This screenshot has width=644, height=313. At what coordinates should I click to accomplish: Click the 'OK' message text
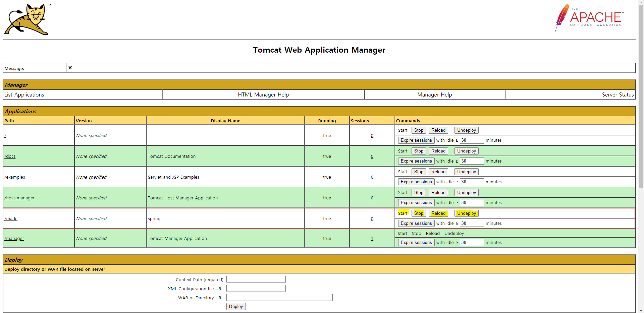(70, 68)
